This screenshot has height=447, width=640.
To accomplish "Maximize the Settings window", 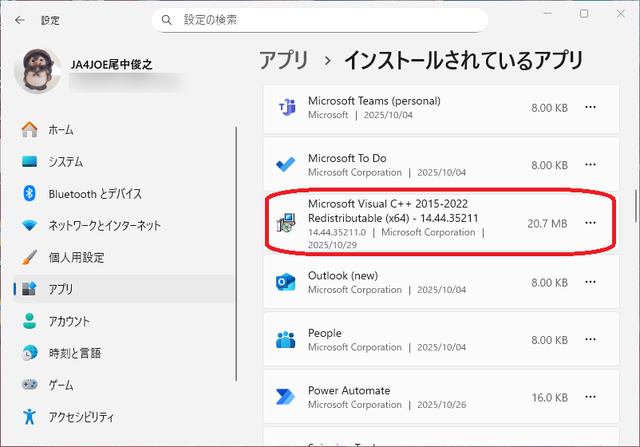I will 584,13.
